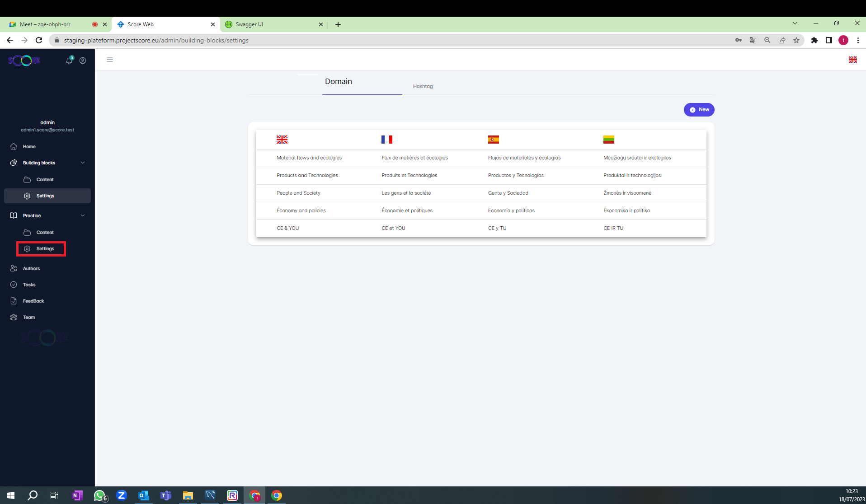This screenshot has width=866, height=504.
Task: Click the New button
Action: click(x=699, y=110)
